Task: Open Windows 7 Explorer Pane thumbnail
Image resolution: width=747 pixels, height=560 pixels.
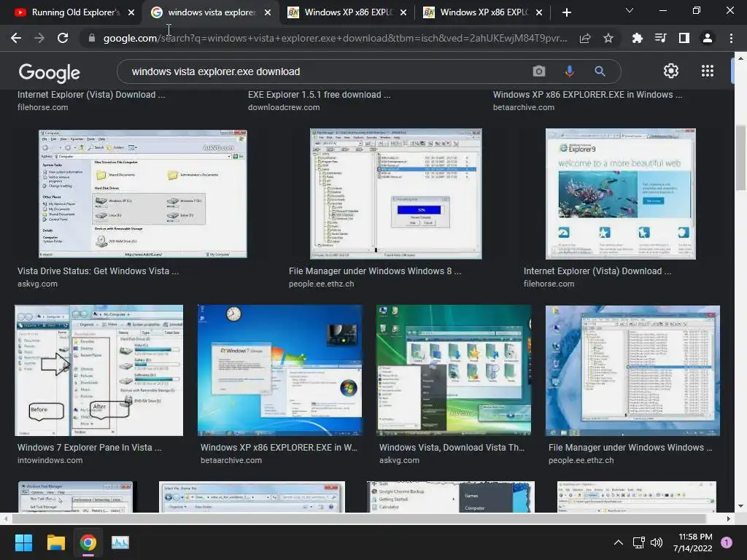Action: point(98,370)
